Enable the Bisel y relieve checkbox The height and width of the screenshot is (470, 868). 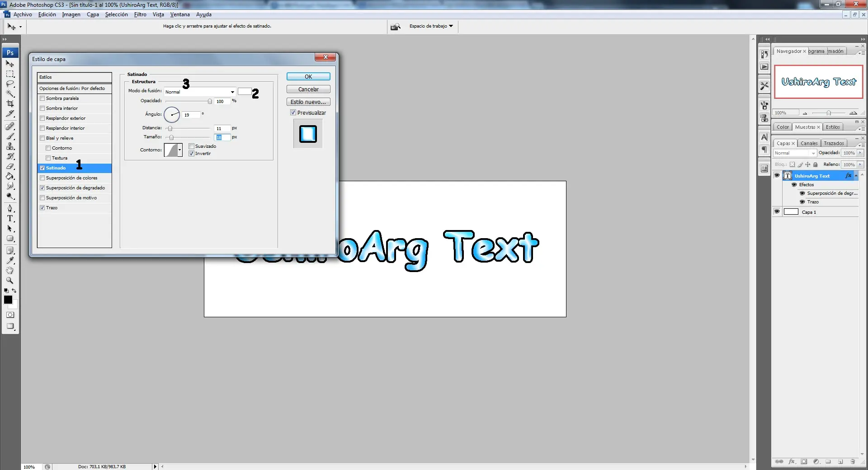coord(42,138)
